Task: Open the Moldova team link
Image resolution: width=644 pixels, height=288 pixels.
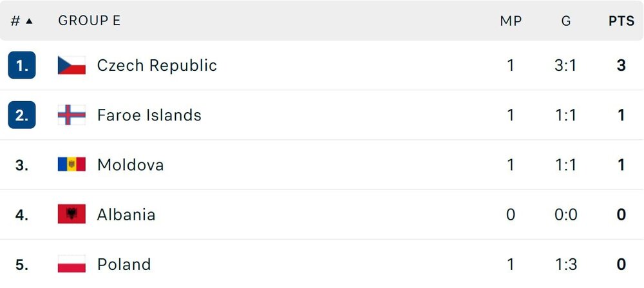Action: [x=130, y=165]
